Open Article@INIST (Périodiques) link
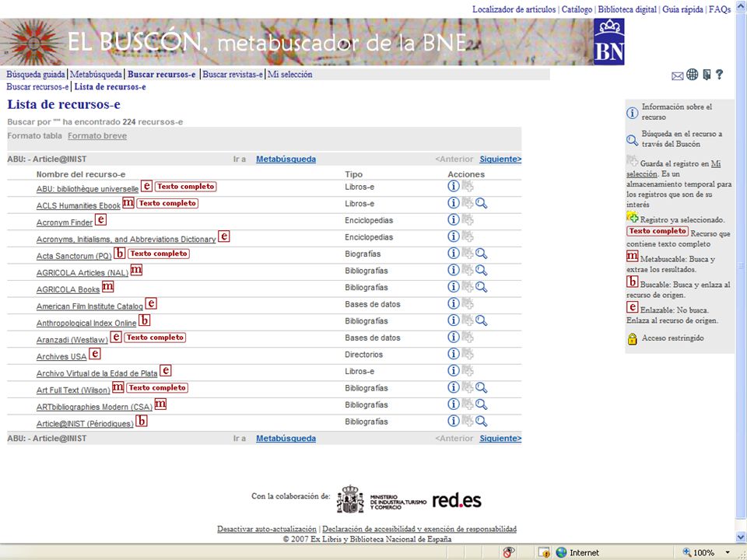747x560 pixels. (85, 424)
